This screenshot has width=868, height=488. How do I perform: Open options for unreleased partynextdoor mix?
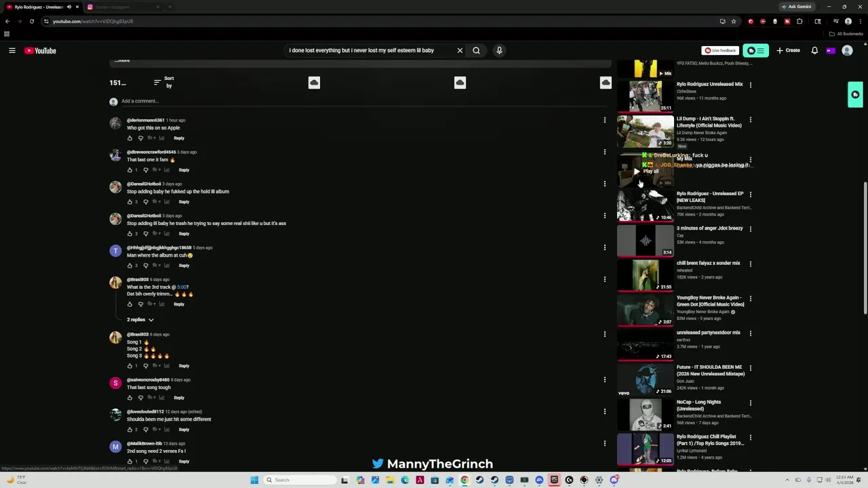pyautogui.click(x=750, y=333)
